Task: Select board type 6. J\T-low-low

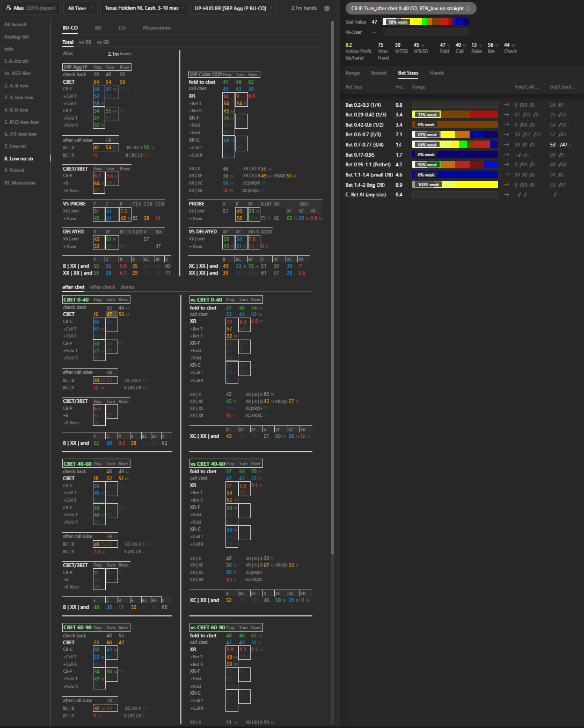Action: [20, 134]
